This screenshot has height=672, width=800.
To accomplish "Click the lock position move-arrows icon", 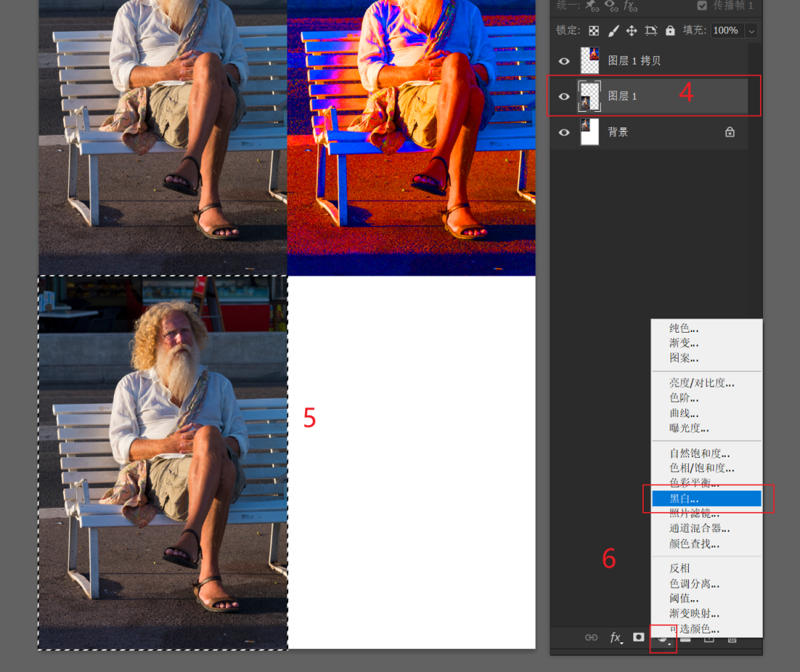I will (x=632, y=31).
